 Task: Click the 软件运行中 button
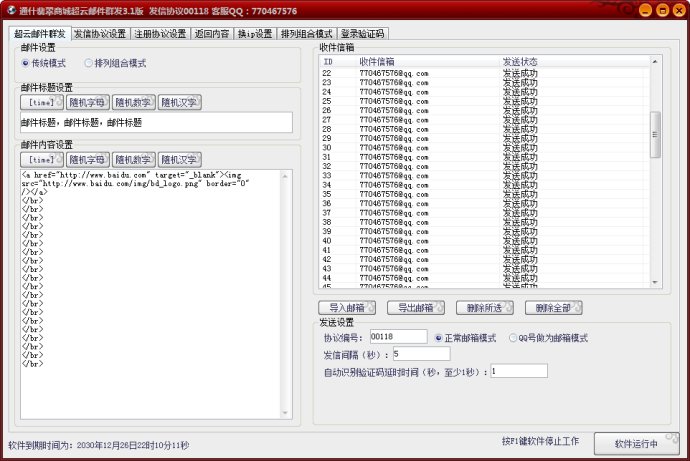click(x=636, y=443)
